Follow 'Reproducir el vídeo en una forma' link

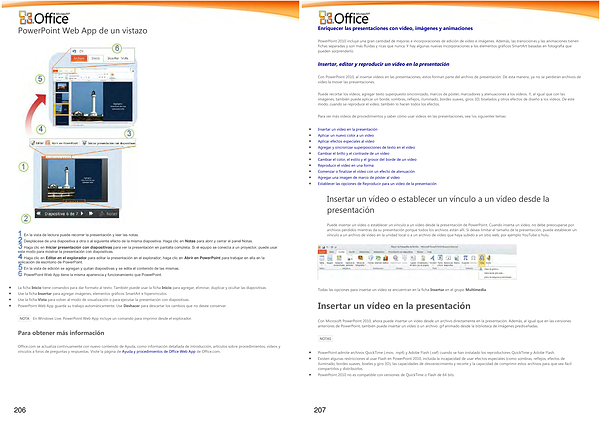[x=346, y=166]
